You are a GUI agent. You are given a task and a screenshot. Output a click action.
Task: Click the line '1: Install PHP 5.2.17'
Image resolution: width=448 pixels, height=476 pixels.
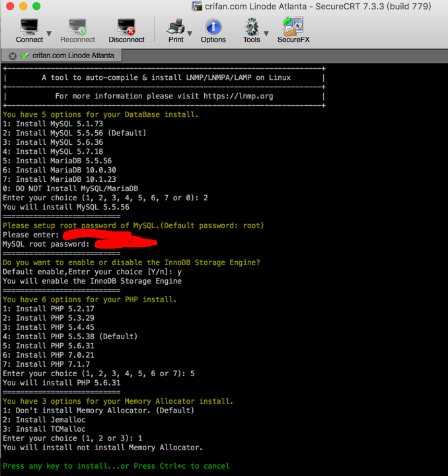(x=48, y=309)
